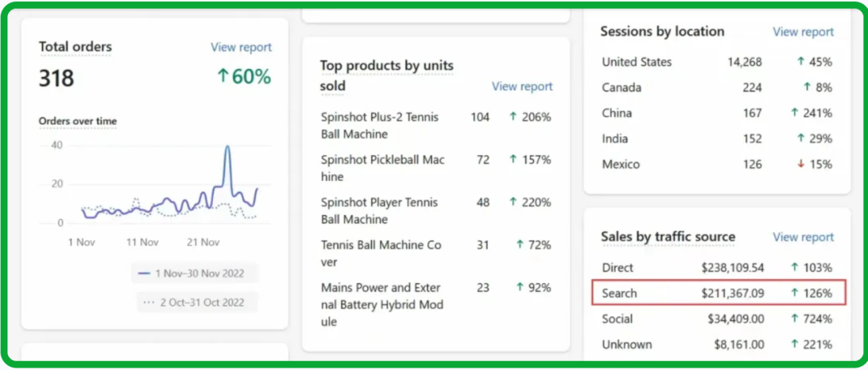
Task: Select the 1 Nov–30 Nov 2022 legend item
Action: [x=192, y=273]
